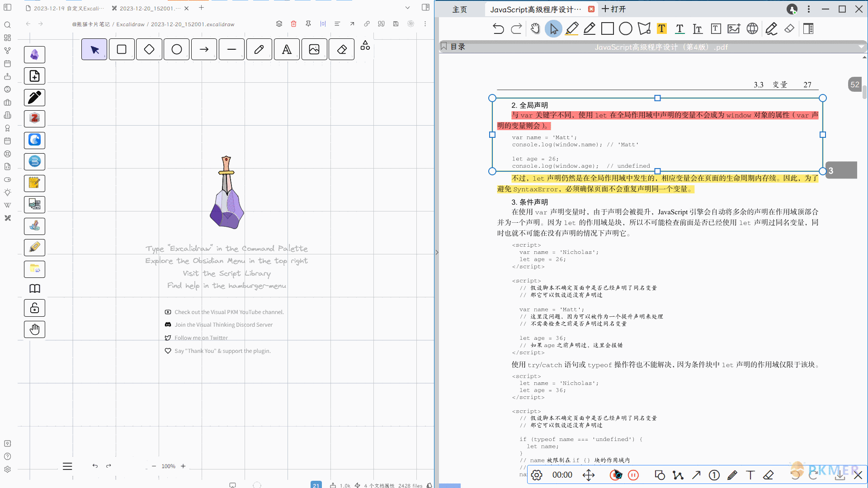Click the recorder settings gear icon
This screenshot has height=488, width=868.
(x=537, y=475)
